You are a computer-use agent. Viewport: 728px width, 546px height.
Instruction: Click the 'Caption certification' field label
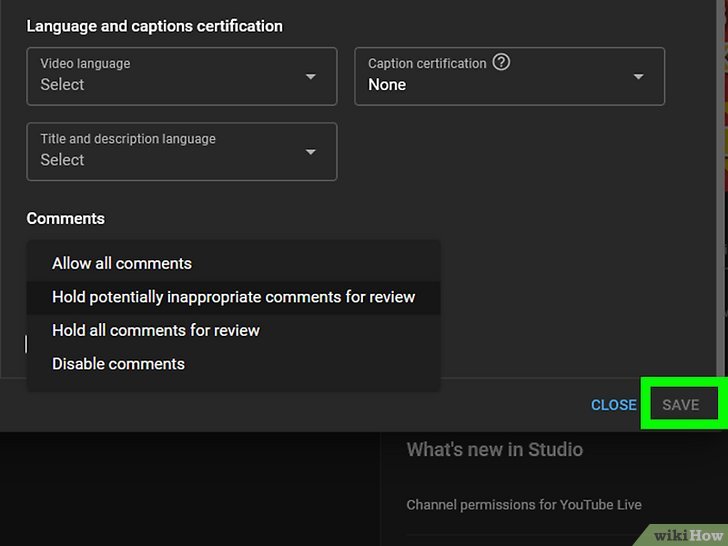pos(427,63)
